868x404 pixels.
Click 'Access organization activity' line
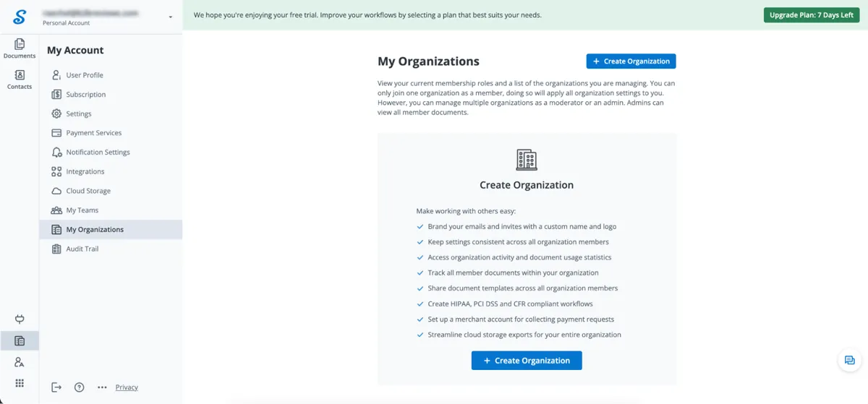coord(519,257)
